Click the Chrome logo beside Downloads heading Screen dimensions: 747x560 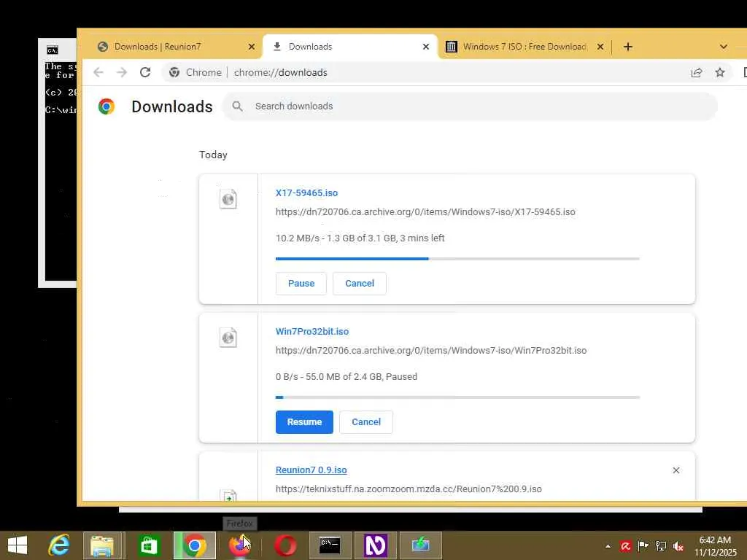tap(107, 106)
